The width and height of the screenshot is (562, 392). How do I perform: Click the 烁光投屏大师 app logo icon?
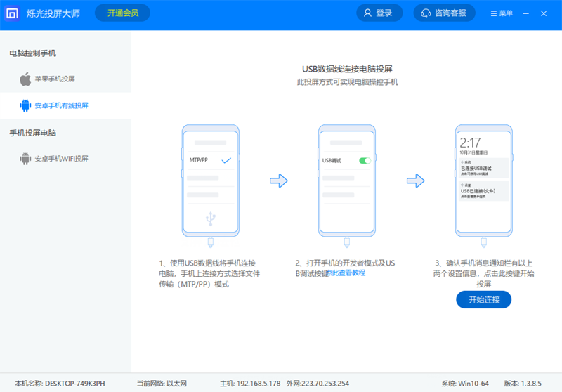point(12,13)
